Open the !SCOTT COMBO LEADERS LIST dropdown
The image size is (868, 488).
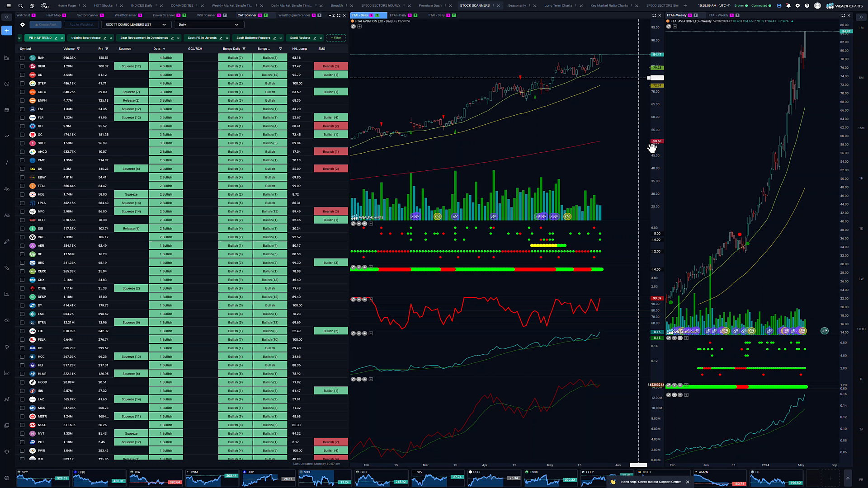(x=136, y=25)
